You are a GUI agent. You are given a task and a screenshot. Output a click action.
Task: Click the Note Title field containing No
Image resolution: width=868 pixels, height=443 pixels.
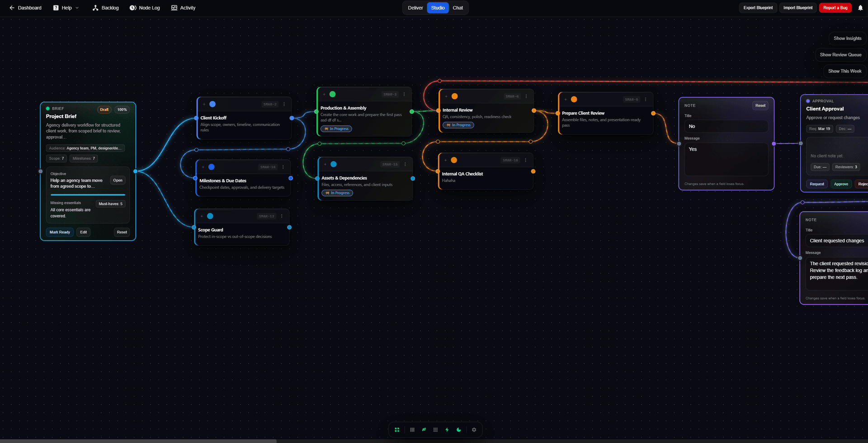pyautogui.click(x=726, y=126)
